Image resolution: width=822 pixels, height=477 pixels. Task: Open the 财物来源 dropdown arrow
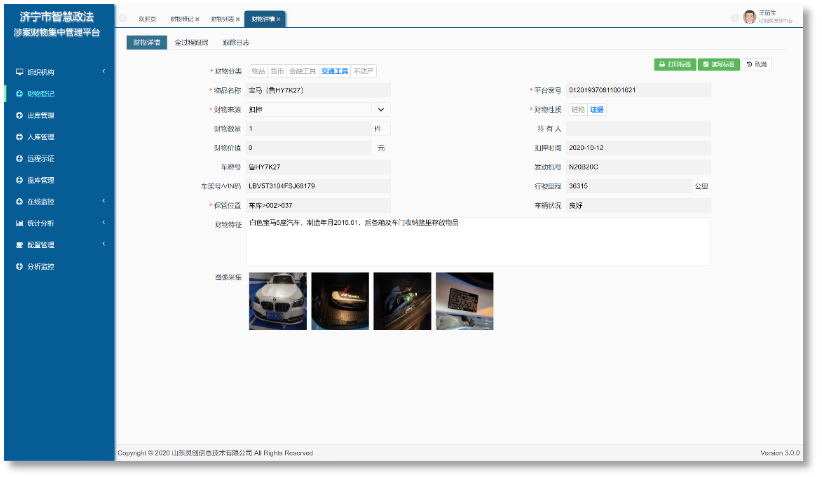coord(380,109)
